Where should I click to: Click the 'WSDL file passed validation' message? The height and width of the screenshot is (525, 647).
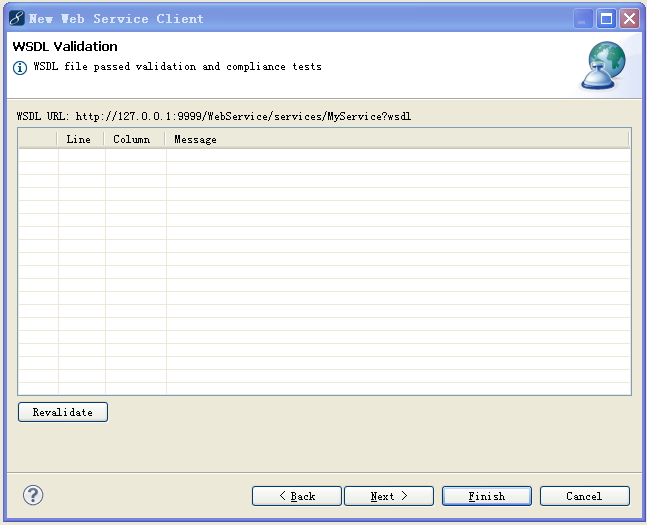pos(177,66)
